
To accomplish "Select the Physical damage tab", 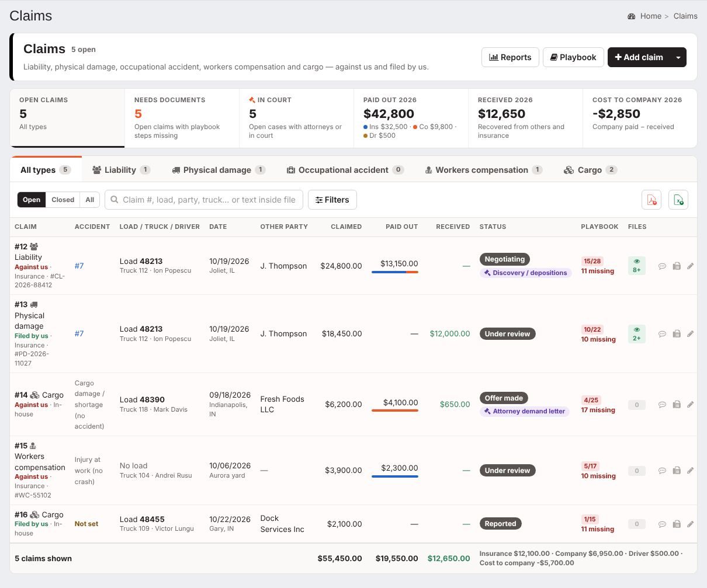I will tap(219, 170).
